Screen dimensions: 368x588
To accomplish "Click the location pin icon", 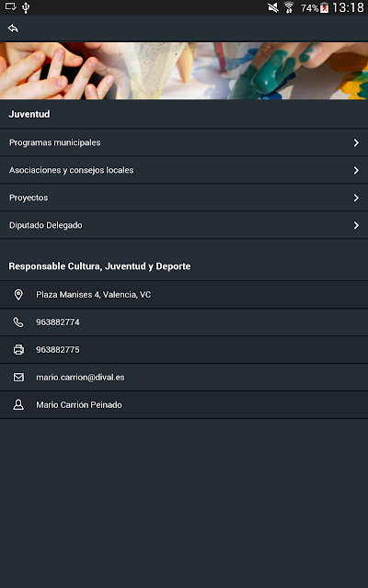I will coord(18,295).
